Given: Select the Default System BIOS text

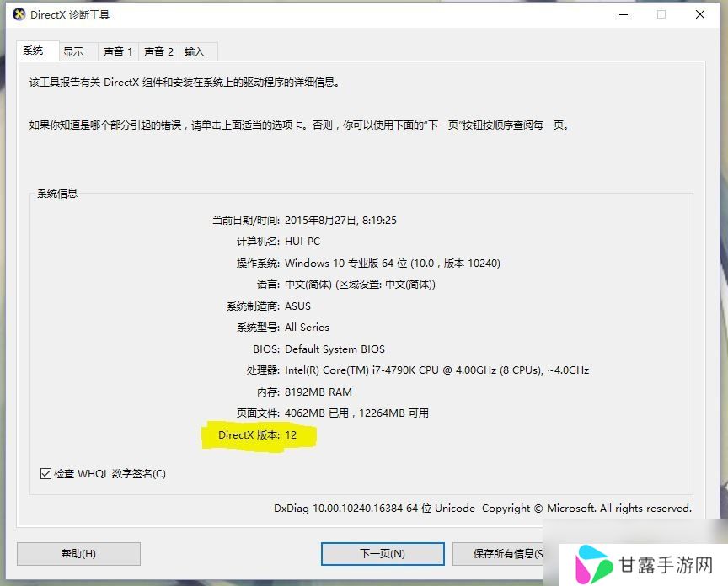Looking at the screenshot, I should (335, 349).
